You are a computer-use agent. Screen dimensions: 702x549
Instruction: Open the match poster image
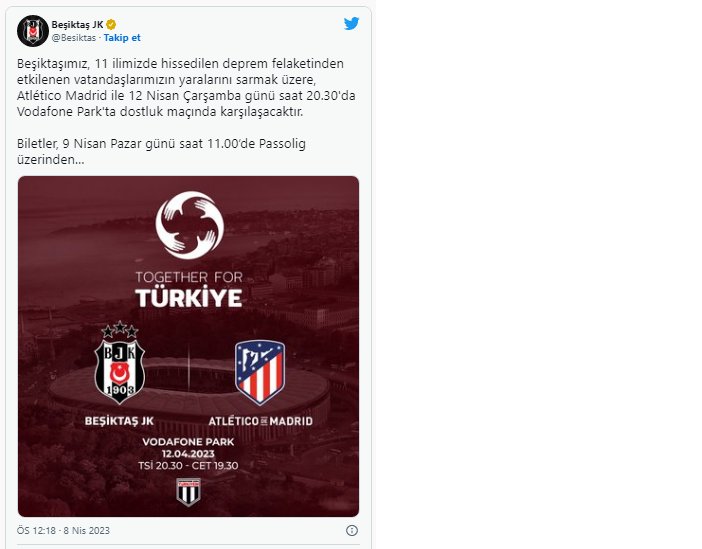point(188,346)
